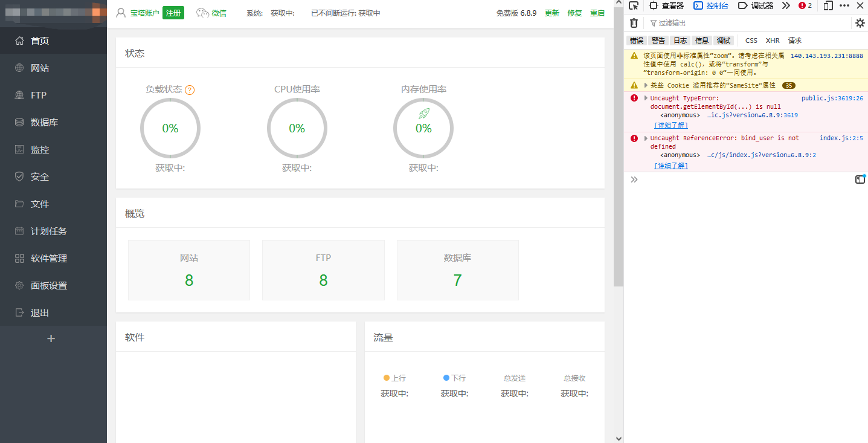The image size is (868, 443).
Task: Toggle the 请求 requests filter
Action: [795, 40]
